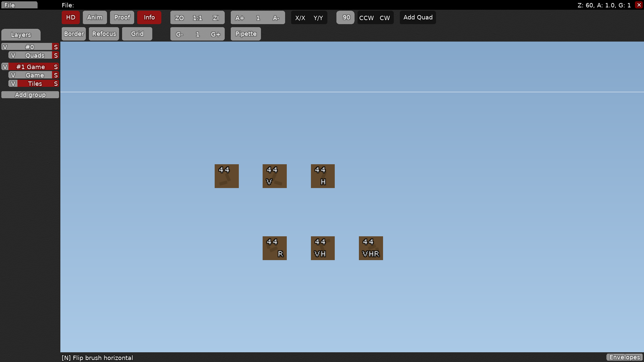Reset grid factor to 1

point(198,34)
